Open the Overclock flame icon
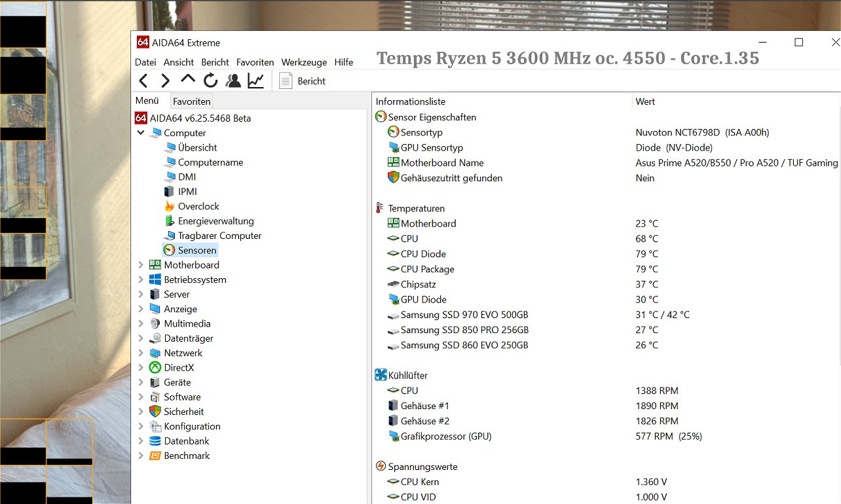Image resolution: width=841 pixels, height=504 pixels. coord(169,206)
